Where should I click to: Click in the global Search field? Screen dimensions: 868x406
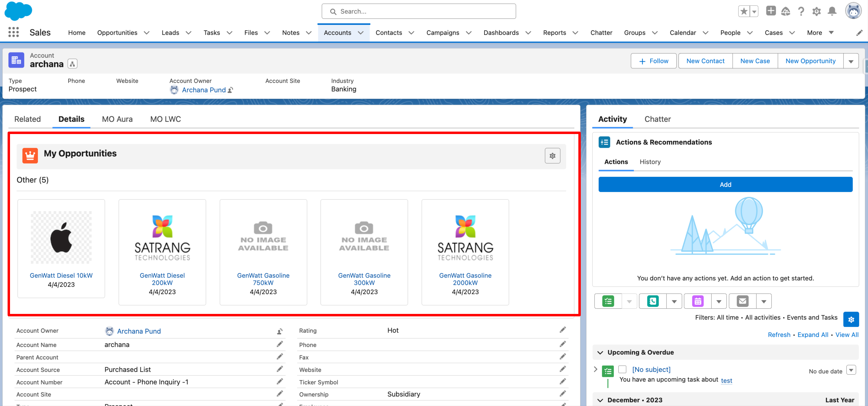[418, 12]
